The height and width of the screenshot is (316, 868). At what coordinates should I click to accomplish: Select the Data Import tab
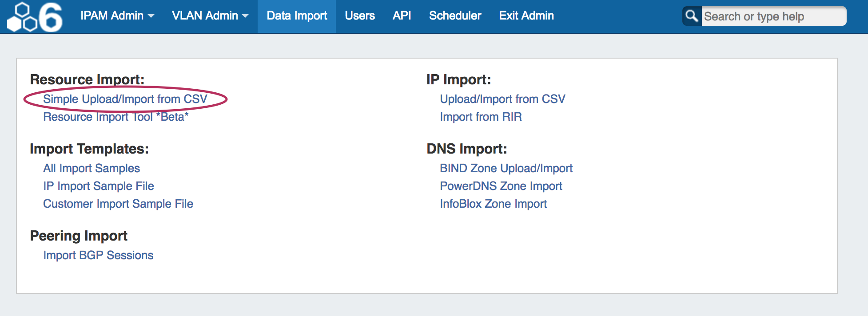click(x=297, y=16)
